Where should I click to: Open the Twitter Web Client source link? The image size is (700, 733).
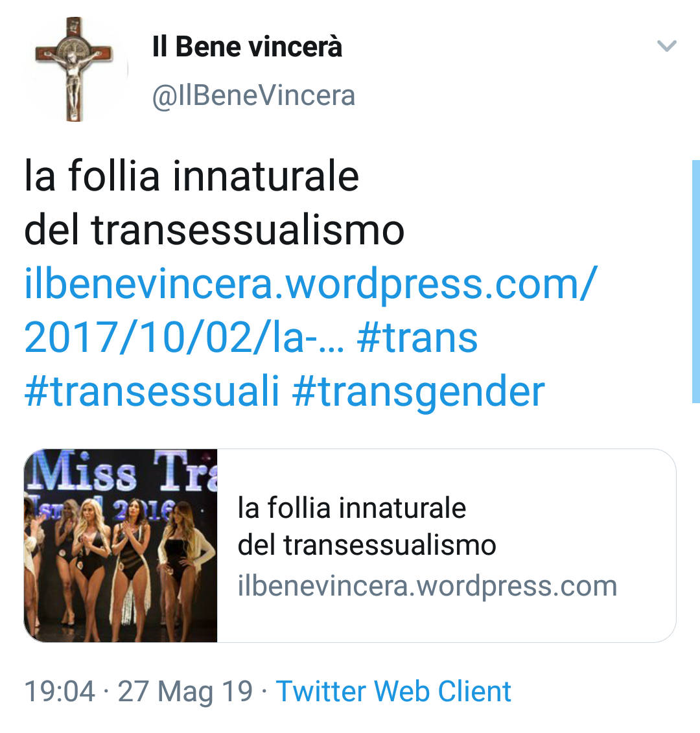[393, 691]
